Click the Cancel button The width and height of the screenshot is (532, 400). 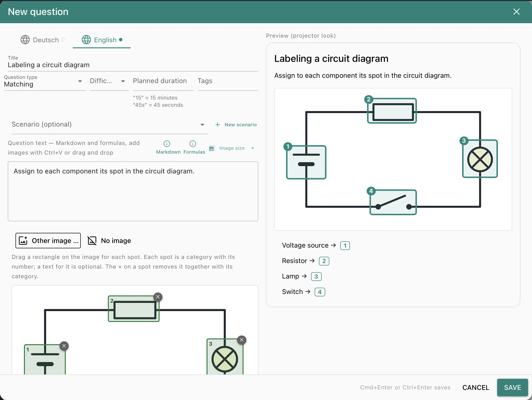point(476,387)
